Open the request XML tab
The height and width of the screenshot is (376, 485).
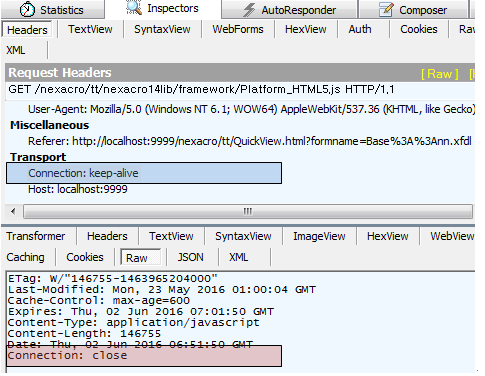pyautogui.click(x=16, y=50)
